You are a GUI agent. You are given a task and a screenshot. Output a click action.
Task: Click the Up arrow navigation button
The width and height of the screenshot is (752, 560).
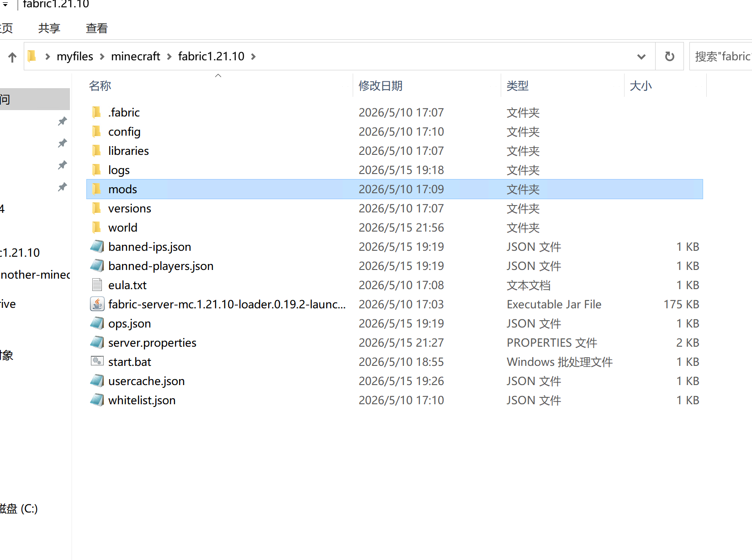point(12,57)
